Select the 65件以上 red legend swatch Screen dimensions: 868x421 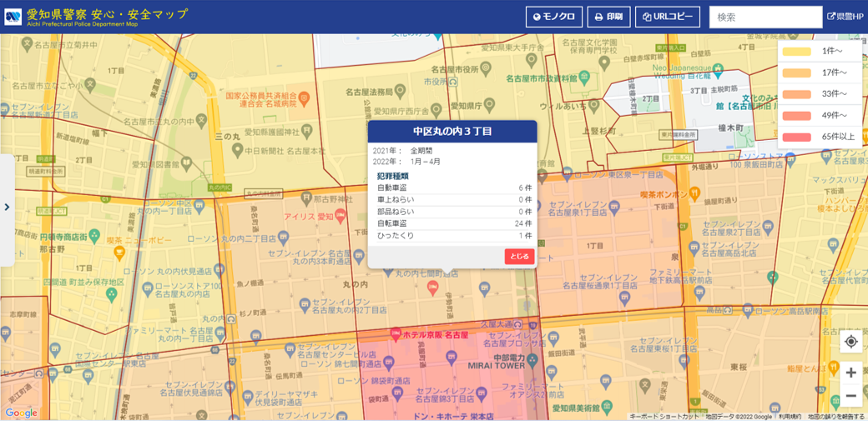coord(796,137)
